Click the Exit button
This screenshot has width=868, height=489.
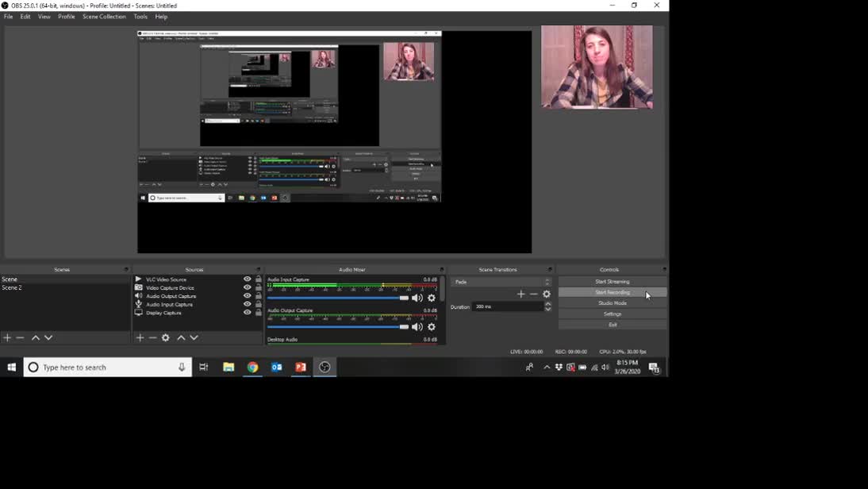(613, 325)
